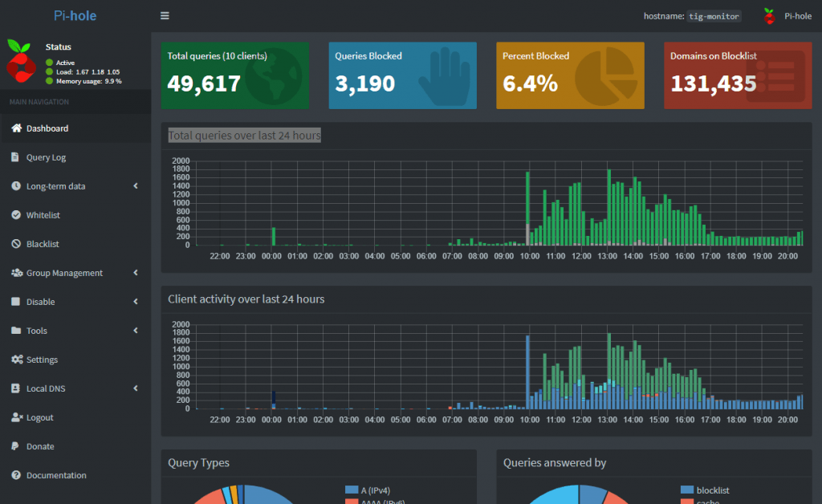Click the Pi-hole title link in sidebar header

pyautogui.click(x=75, y=16)
